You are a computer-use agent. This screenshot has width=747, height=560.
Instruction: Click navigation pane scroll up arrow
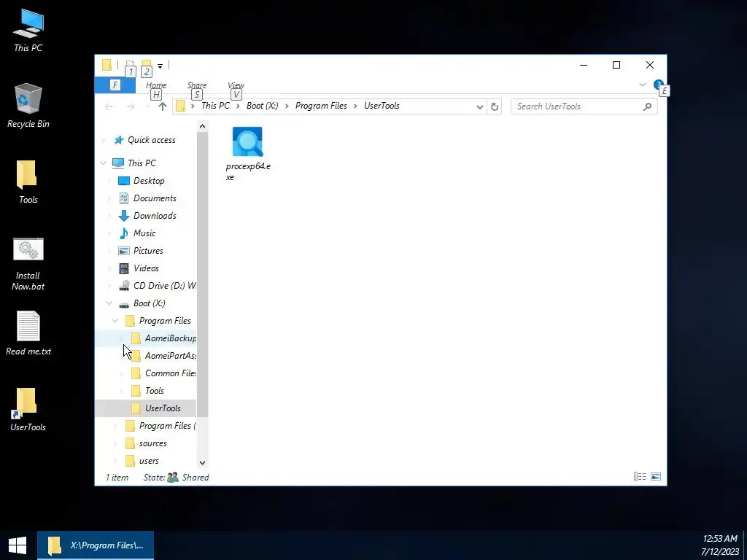point(203,126)
